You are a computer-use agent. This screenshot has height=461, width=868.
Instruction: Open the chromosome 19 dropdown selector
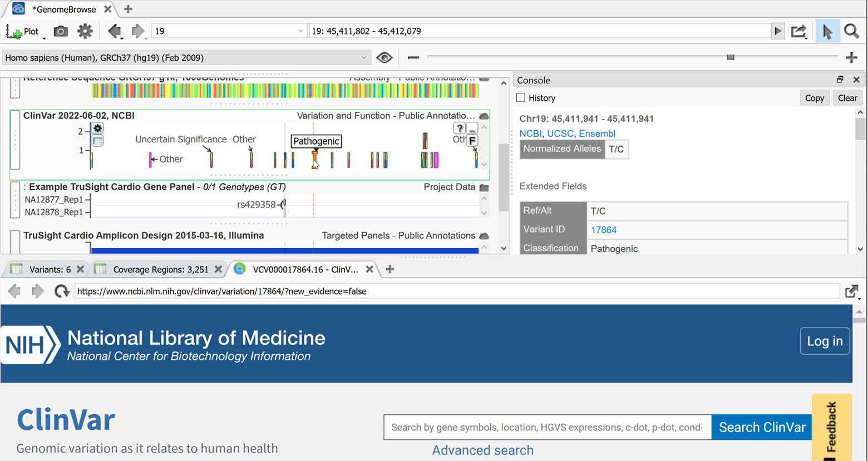pyautogui.click(x=300, y=31)
